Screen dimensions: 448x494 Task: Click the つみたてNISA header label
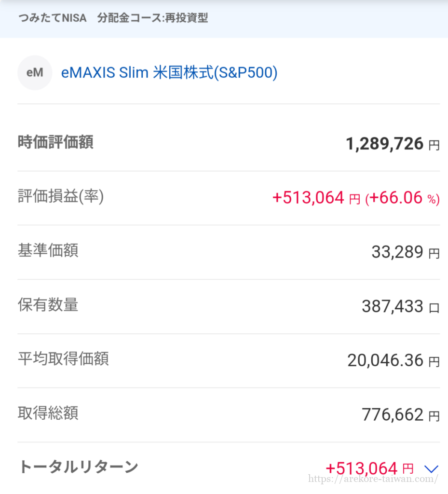pyautogui.click(x=52, y=18)
